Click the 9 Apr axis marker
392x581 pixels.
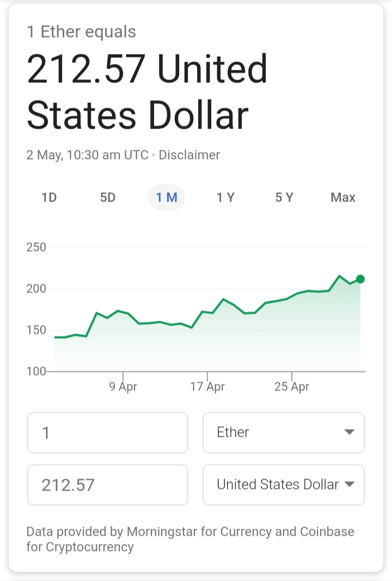(123, 387)
